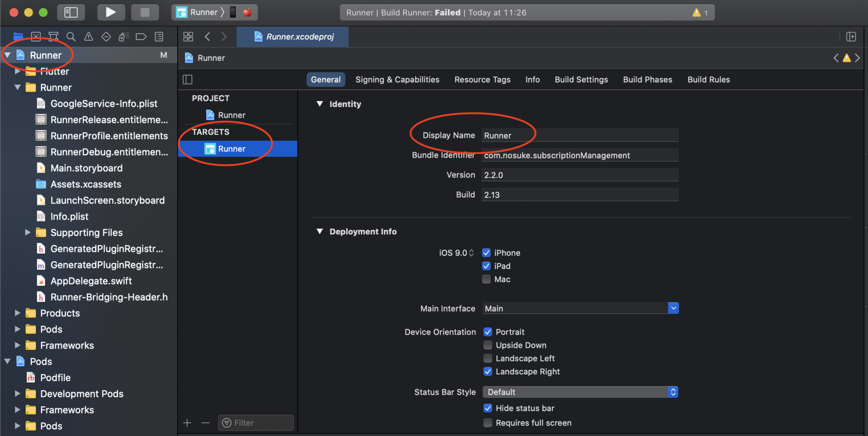Open the Issue navigator warning icon

point(89,37)
